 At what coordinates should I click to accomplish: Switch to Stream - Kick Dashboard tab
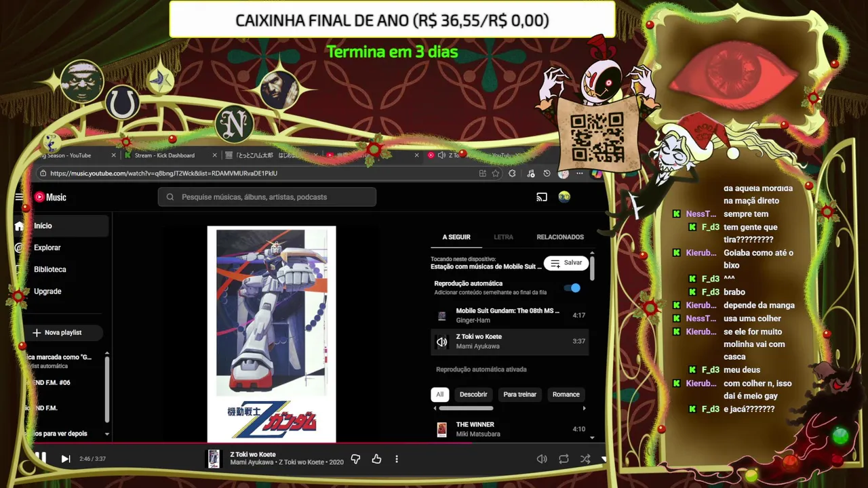point(165,155)
